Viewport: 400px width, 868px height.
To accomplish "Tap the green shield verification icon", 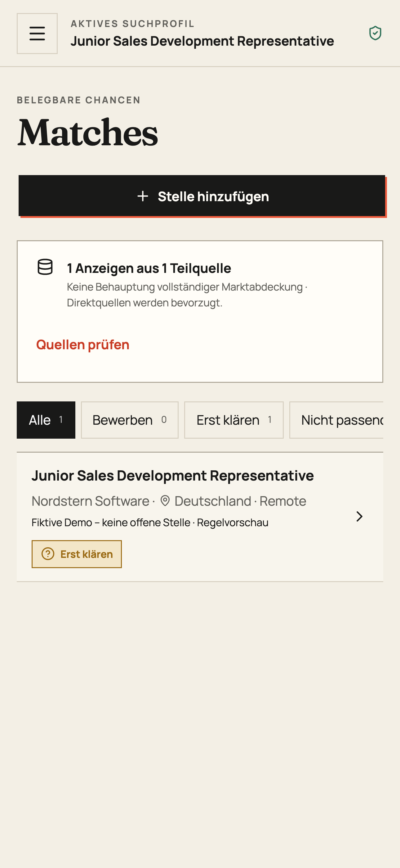I will coord(375,33).
